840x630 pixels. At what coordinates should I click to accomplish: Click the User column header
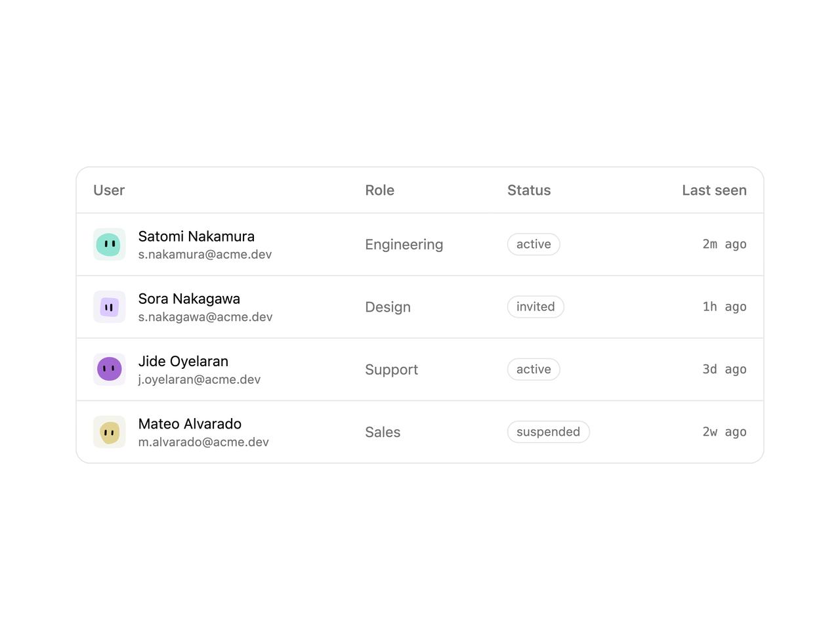click(x=109, y=190)
